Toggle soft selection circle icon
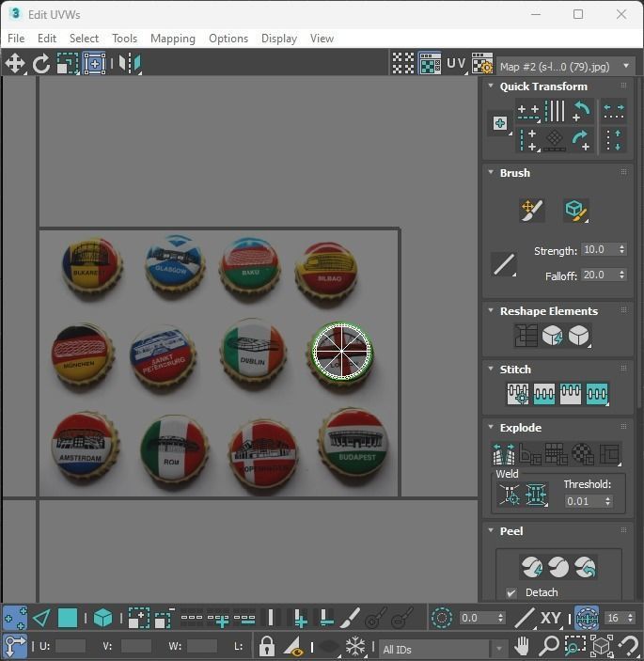 pos(442,618)
